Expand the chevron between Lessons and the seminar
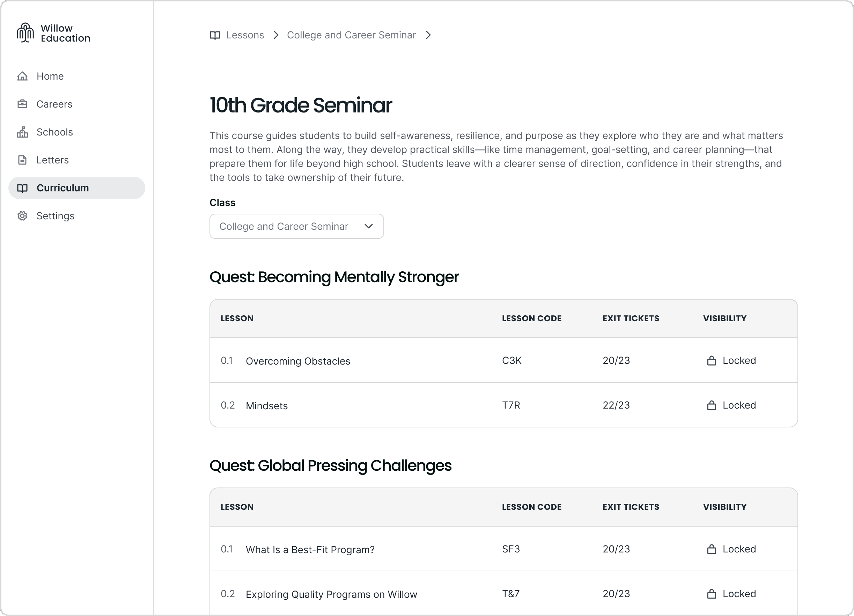854x616 pixels. pyautogui.click(x=276, y=35)
